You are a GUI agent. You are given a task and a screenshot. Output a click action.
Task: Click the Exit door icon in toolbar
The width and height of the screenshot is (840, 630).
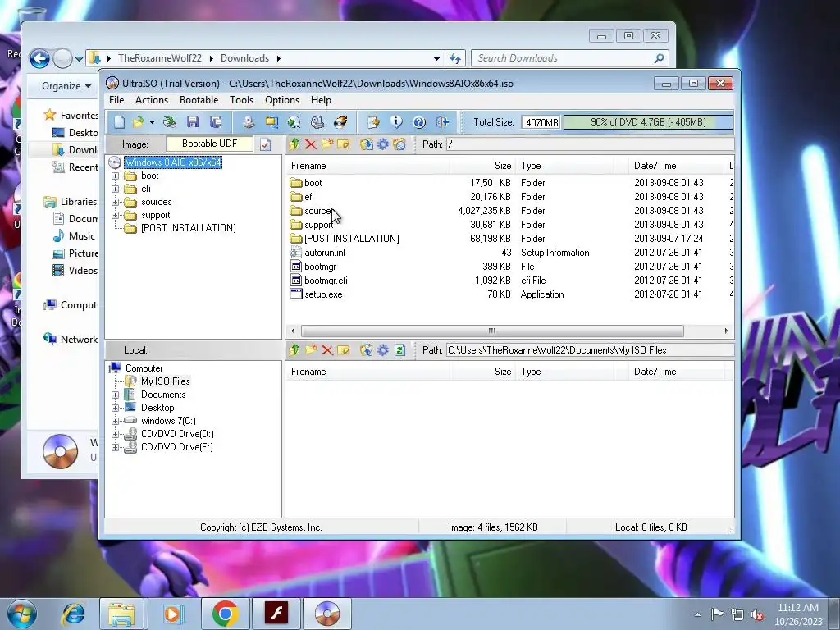(x=442, y=122)
